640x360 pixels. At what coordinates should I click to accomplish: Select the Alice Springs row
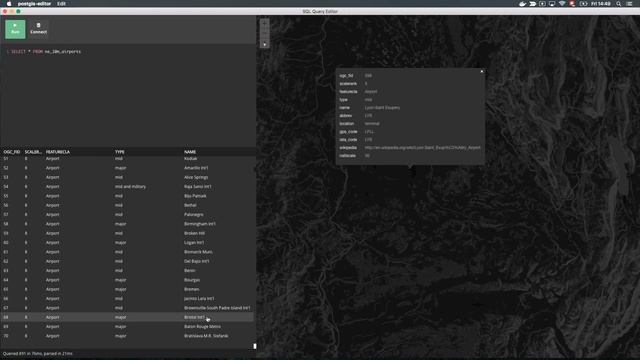coord(127,177)
